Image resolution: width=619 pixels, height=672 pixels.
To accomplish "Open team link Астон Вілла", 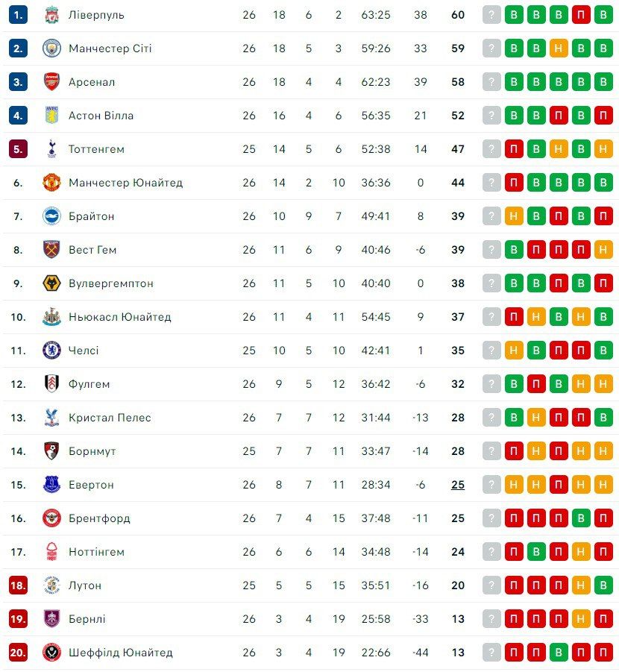I will (101, 116).
